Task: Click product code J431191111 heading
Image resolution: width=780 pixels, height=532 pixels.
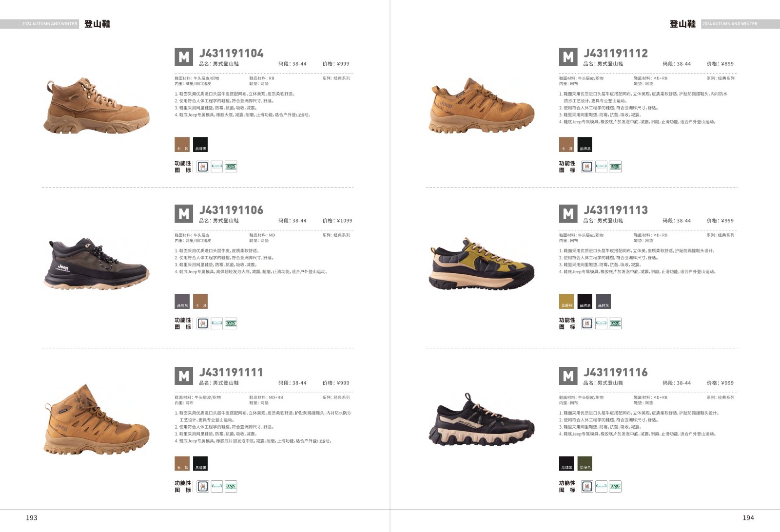Action: tap(231, 373)
